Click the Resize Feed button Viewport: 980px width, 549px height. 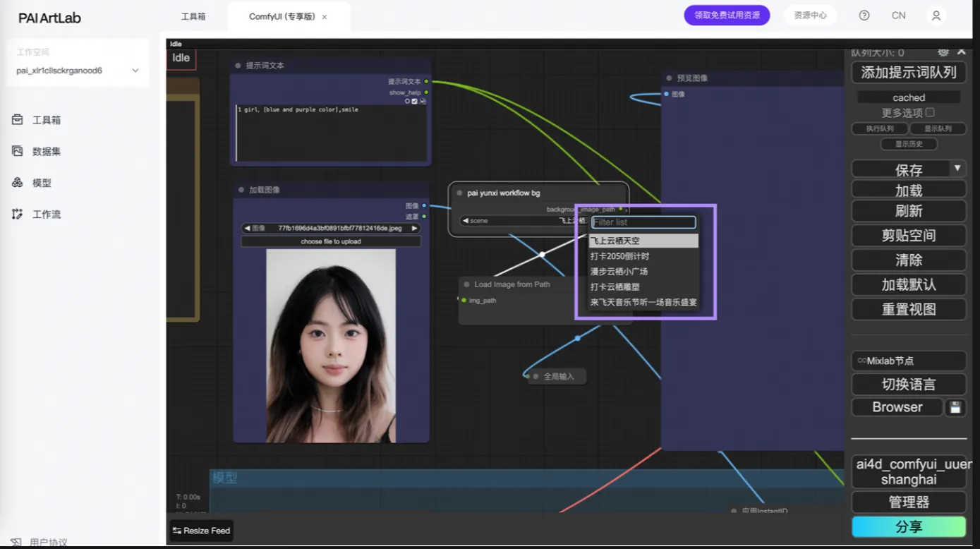coord(201,531)
